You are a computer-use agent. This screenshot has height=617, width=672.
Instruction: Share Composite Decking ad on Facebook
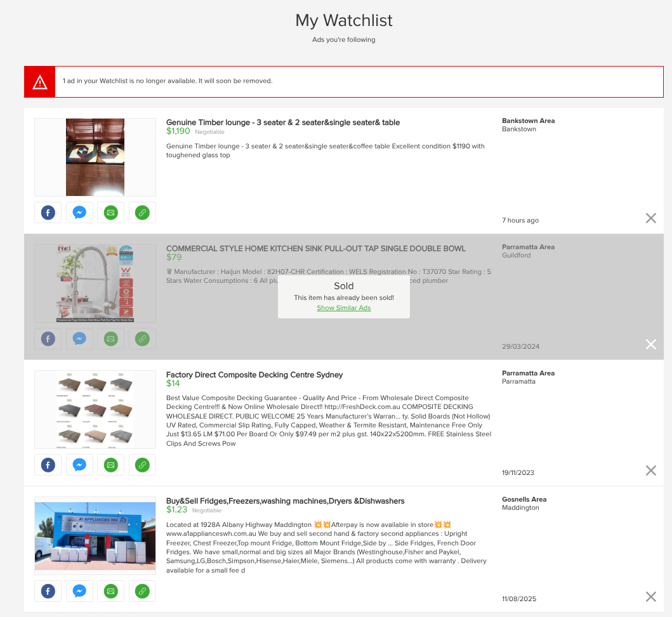[x=48, y=465]
